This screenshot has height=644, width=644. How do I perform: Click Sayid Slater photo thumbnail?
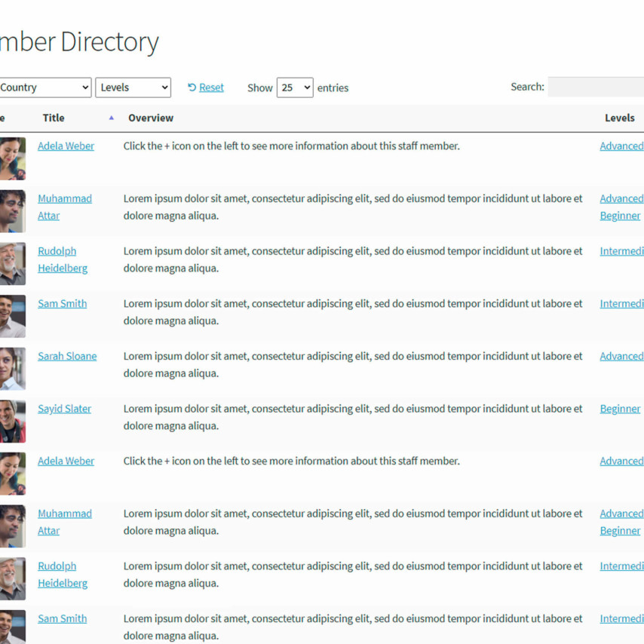[x=12, y=422]
